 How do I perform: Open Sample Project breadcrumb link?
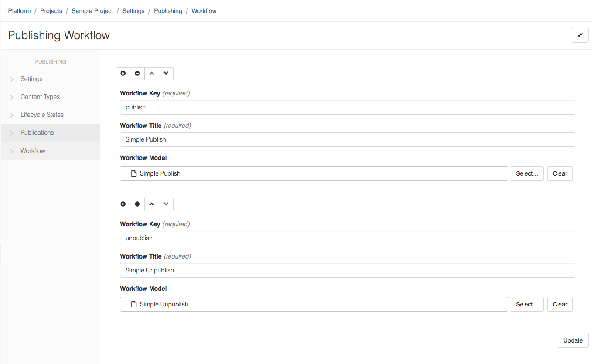coord(92,11)
